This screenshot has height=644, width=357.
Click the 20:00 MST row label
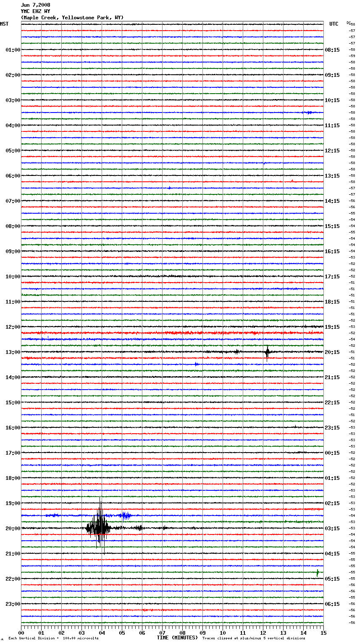coord(13,529)
